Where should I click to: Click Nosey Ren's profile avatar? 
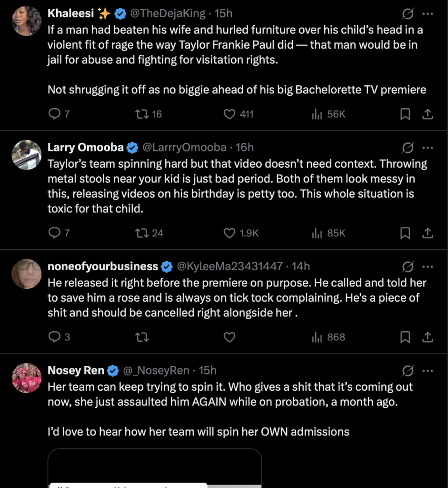[x=27, y=378]
